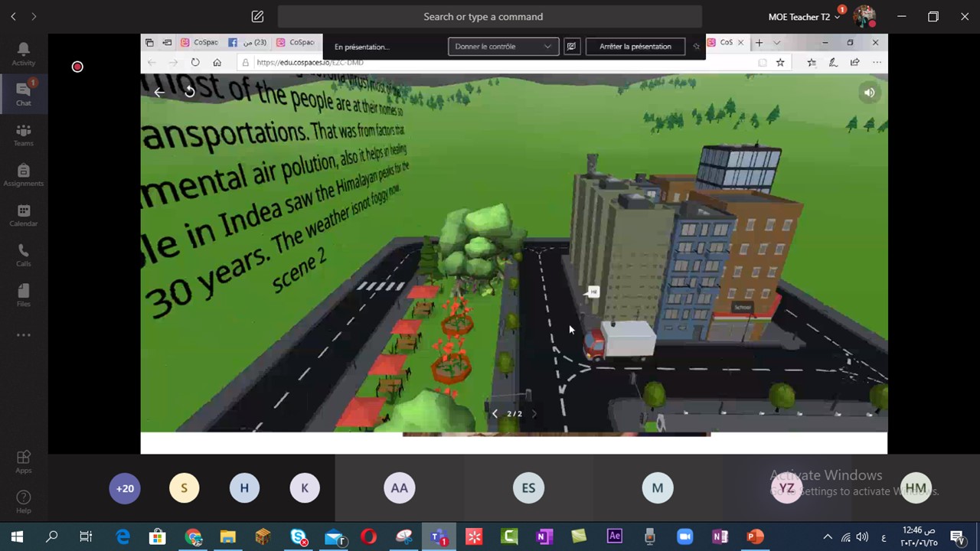Select participant avatar HM
This screenshot has height=551, width=980.
click(916, 488)
